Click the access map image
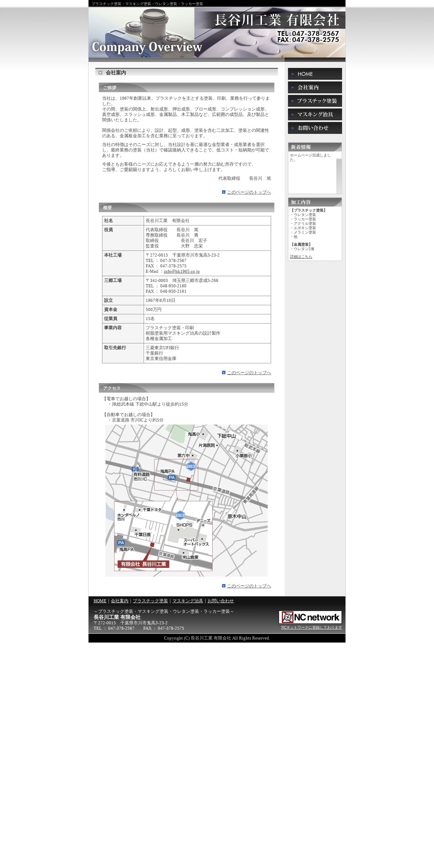This screenshot has height=868, width=434. [x=186, y=501]
